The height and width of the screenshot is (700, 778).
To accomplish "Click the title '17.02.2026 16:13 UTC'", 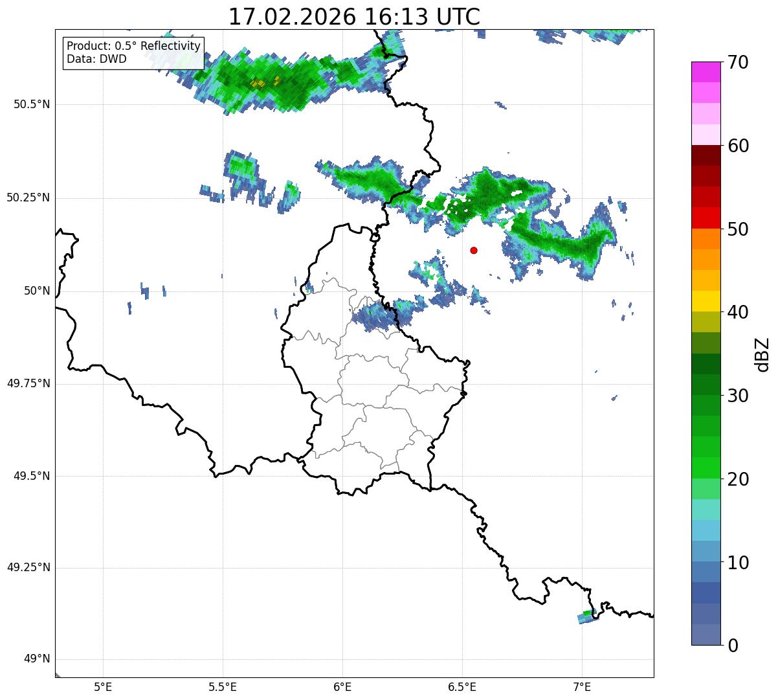I will coord(354,17).
